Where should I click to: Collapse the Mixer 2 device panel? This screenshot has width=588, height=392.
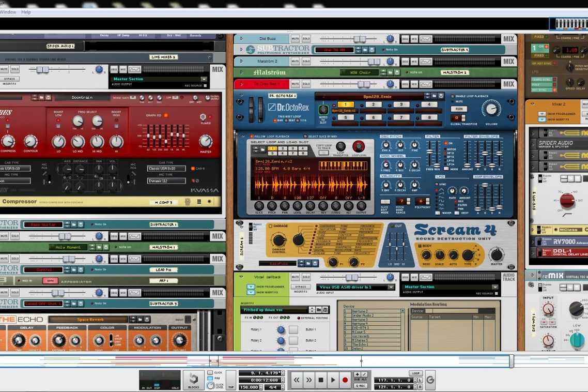(x=532, y=104)
